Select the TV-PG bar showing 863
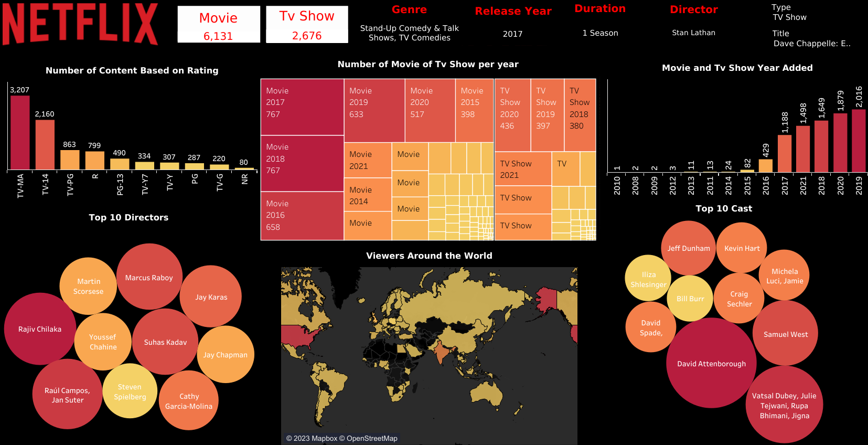The image size is (868, 445). [x=70, y=160]
